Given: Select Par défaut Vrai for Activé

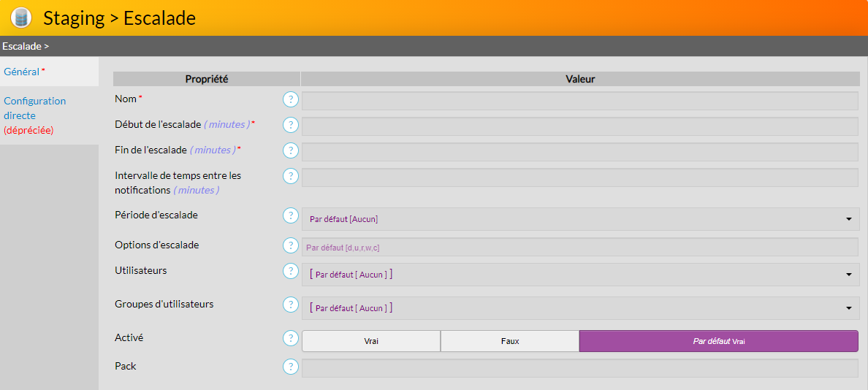Looking at the screenshot, I should (718, 341).
